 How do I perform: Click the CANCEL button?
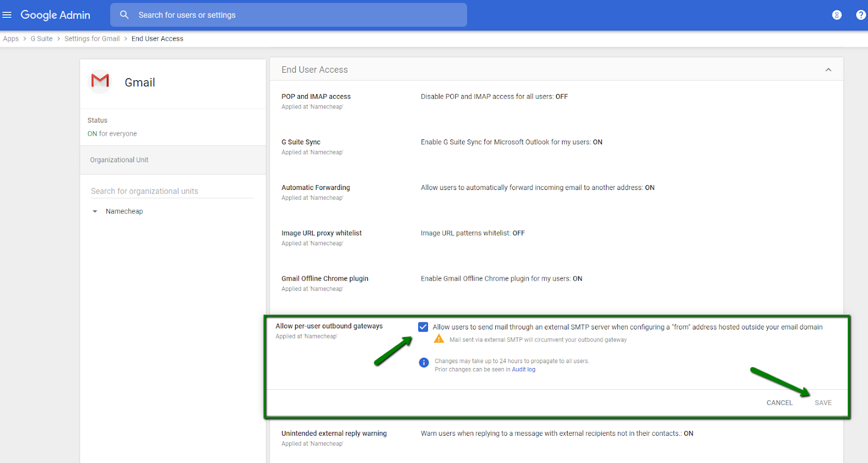click(780, 403)
